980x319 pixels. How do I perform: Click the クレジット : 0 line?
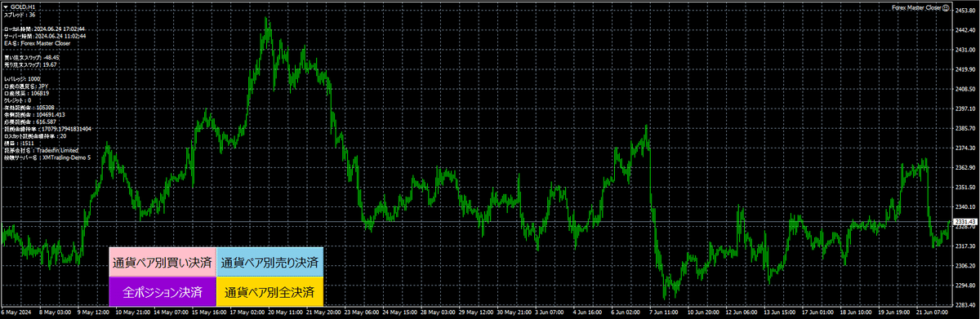17,100
